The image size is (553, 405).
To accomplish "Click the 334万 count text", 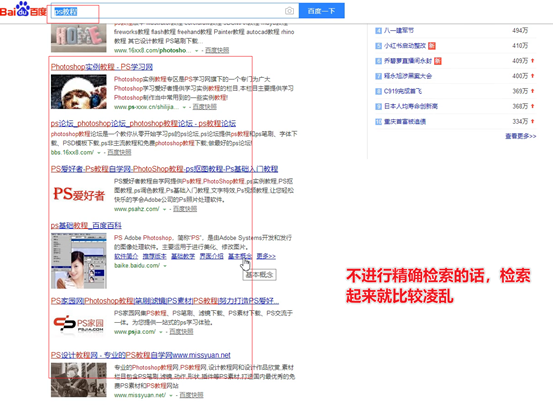I will click(520, 122).
